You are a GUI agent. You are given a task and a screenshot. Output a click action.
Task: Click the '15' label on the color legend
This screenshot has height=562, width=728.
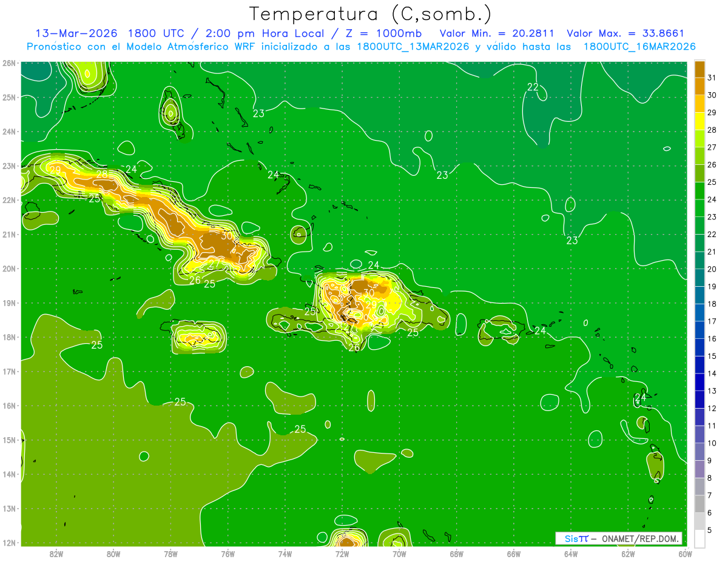pyautogui.click(x=712, y=356)
